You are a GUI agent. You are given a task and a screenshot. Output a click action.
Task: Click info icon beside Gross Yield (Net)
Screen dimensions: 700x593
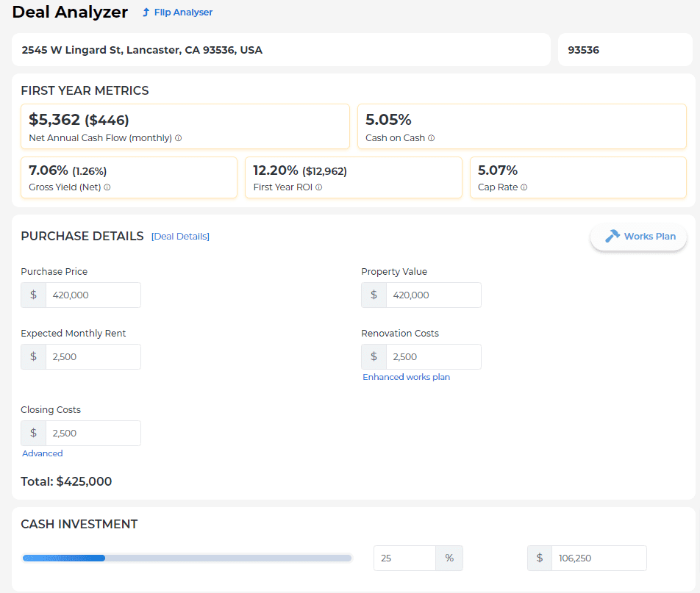coord(107,187)
